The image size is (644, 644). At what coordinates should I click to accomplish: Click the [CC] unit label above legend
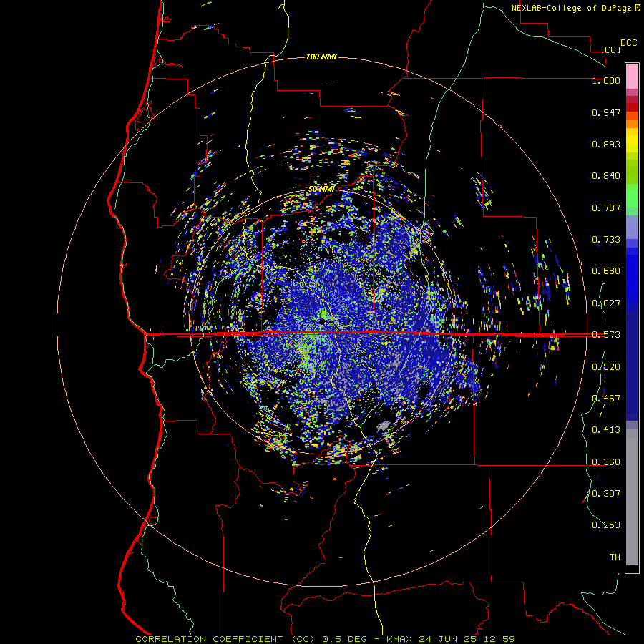click(x=610, y=49)
